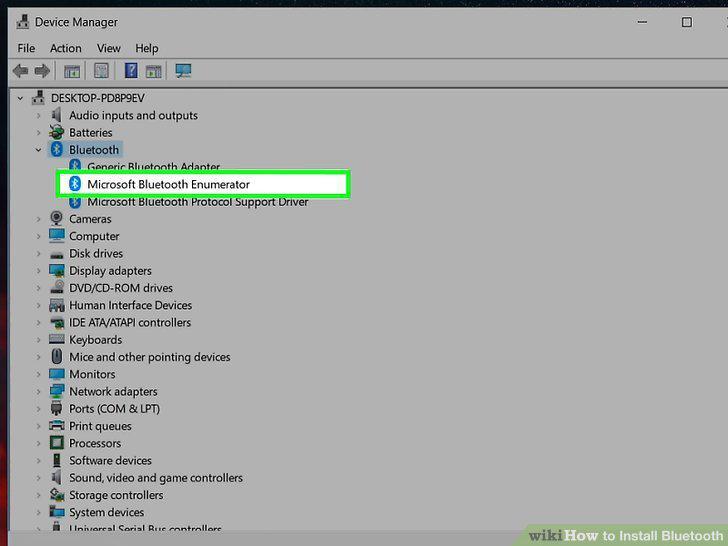Click the Display adapters icon
Image resolution: width=728 pixels, height=546 pixels.
(x=57, y=270)
